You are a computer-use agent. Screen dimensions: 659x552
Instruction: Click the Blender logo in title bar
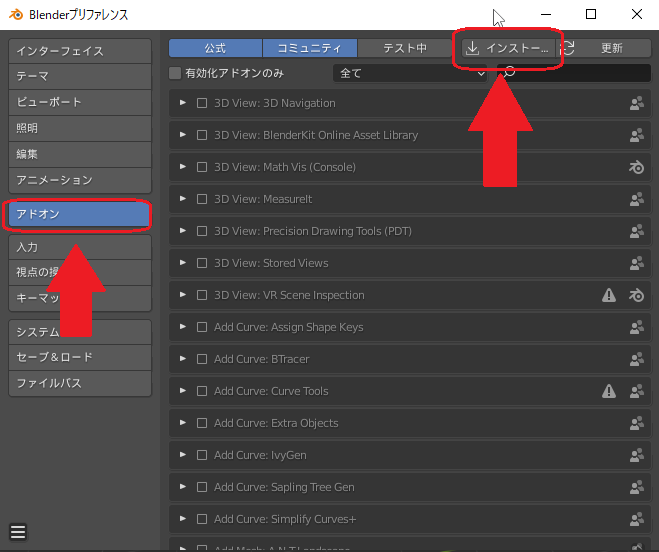(x=16, y=15)
